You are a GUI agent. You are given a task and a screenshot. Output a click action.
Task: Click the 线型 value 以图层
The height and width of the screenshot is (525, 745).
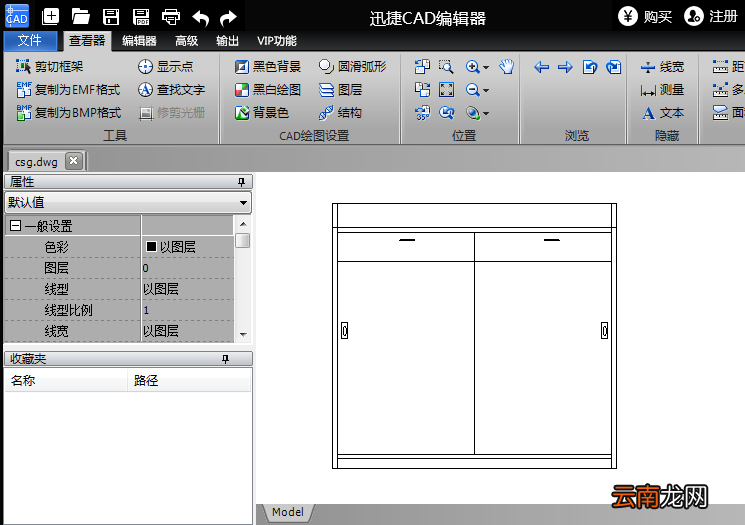(x=187, y=289)
